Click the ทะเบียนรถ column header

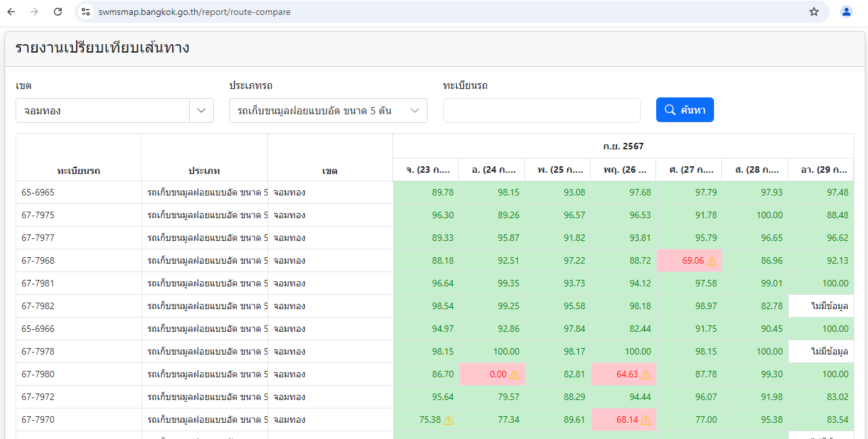79,171
